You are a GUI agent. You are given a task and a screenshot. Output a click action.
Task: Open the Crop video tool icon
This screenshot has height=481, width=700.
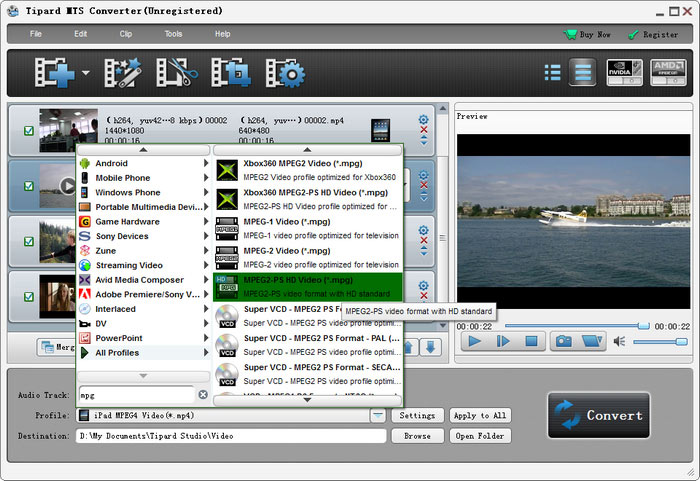tap(231, 72)
